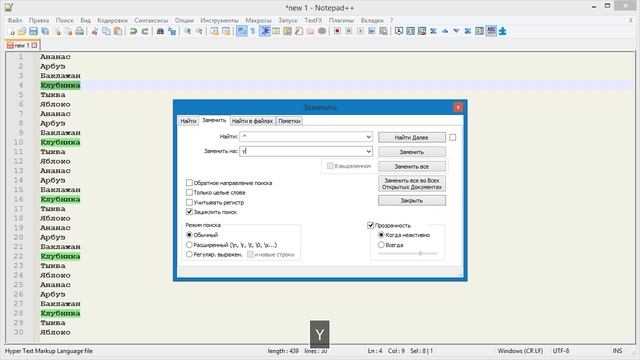
Task: Click Windows (CR LF) in status bar
Action: (x=520, y=351)
